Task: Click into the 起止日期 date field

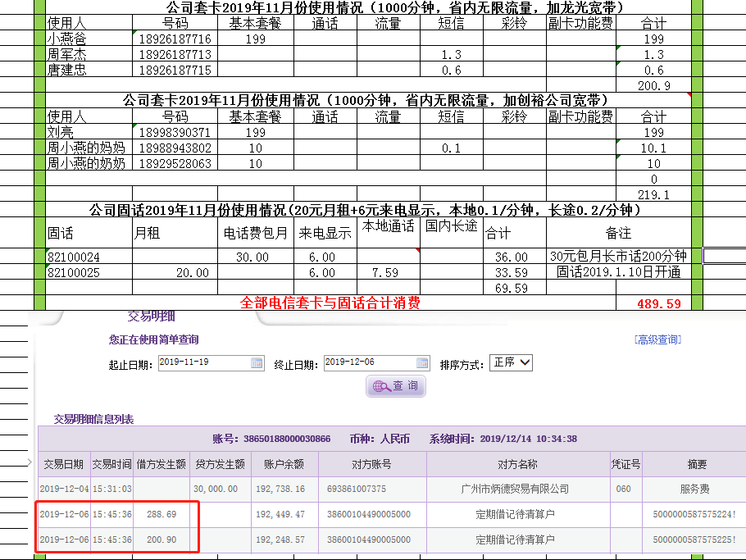Action: point(202,363)
